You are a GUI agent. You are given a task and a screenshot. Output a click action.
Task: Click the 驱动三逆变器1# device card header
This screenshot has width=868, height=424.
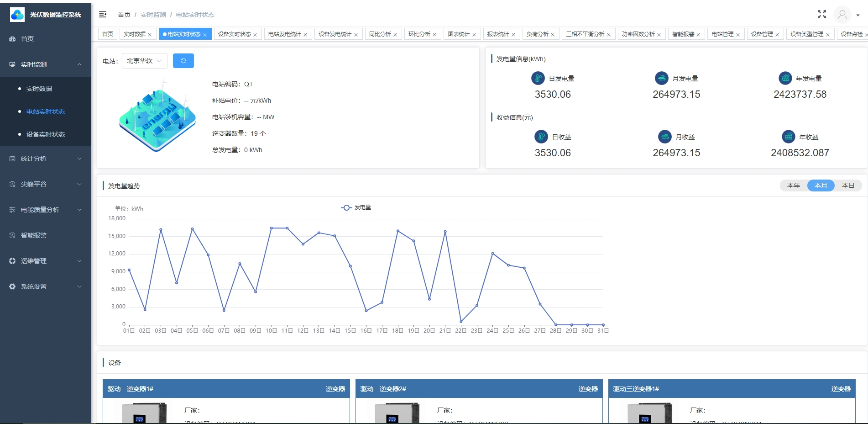point(732,389)
